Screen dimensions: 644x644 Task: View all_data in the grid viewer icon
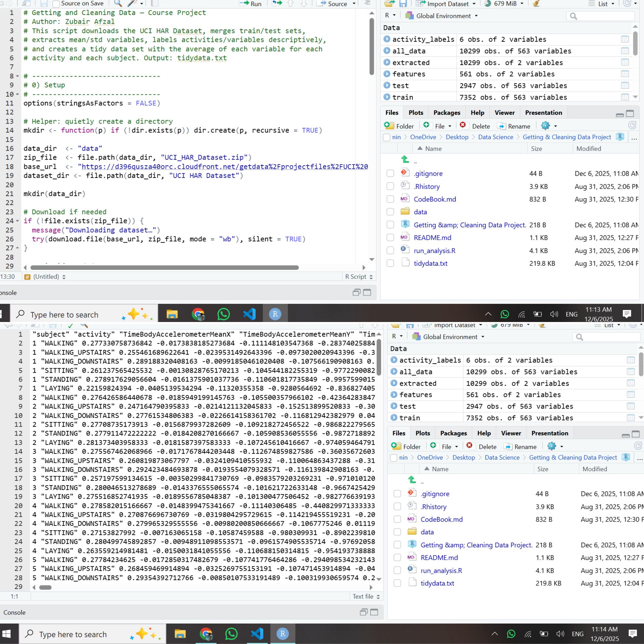click(x=626, y=51)
